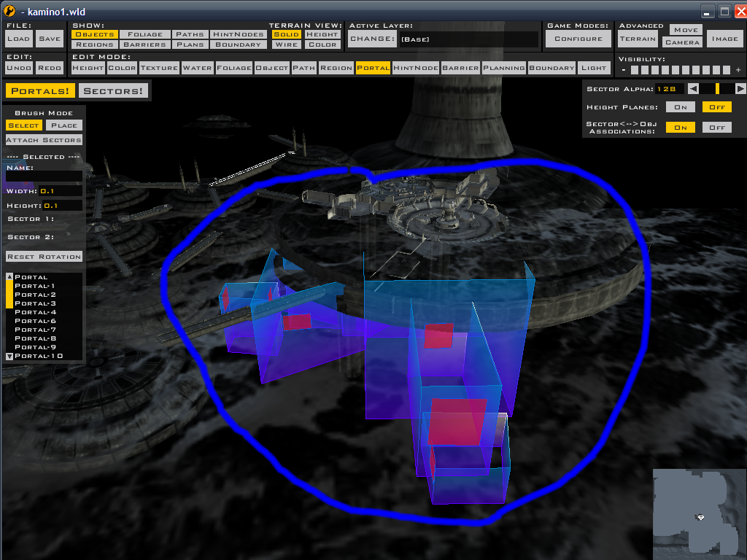This screenshot has height=560, width=747.
Task: Switch to Foliage edit mode
Action: 234,68
